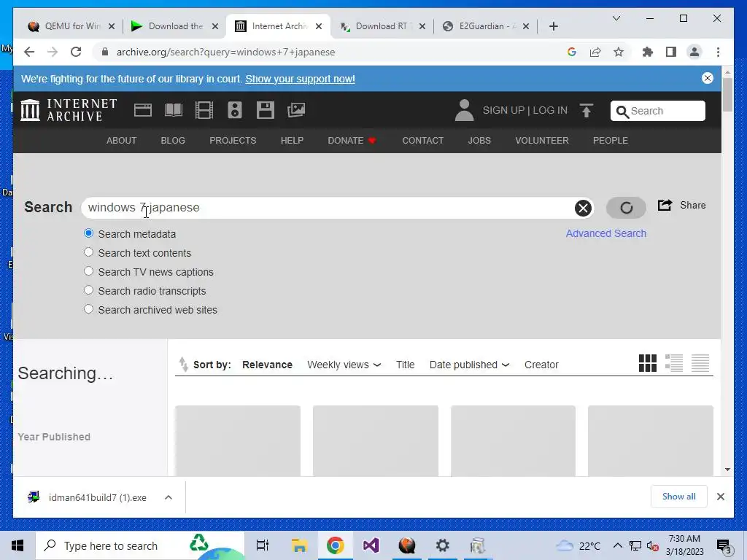Image resolution: width=747 pixels, height=560 pixels.
Task: Show hidden system tray icons
Action: (x=617, y=545)
